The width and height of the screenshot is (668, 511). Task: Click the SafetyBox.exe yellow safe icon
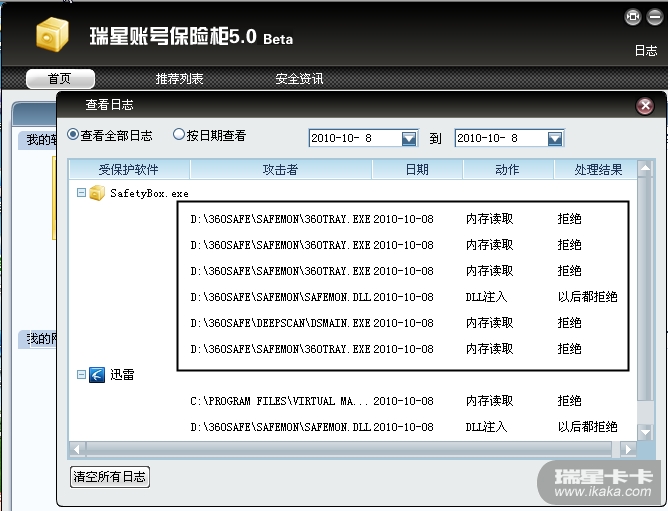click(x=97, y=193)
